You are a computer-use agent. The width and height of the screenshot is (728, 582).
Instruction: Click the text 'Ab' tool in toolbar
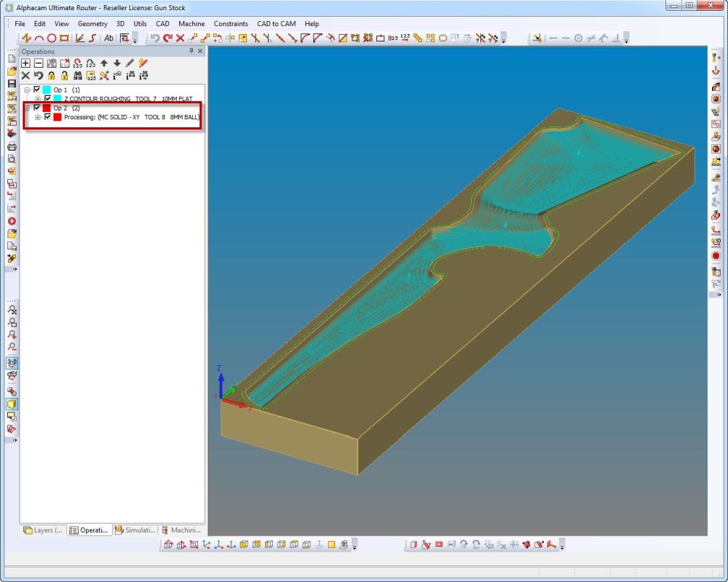[x=108, y=38]
